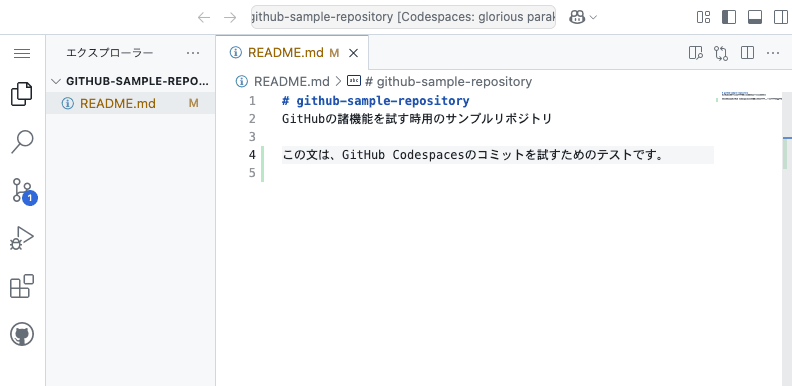Open the Copilot dropdown arrow
792x386 pixels.
click(593, 18)
